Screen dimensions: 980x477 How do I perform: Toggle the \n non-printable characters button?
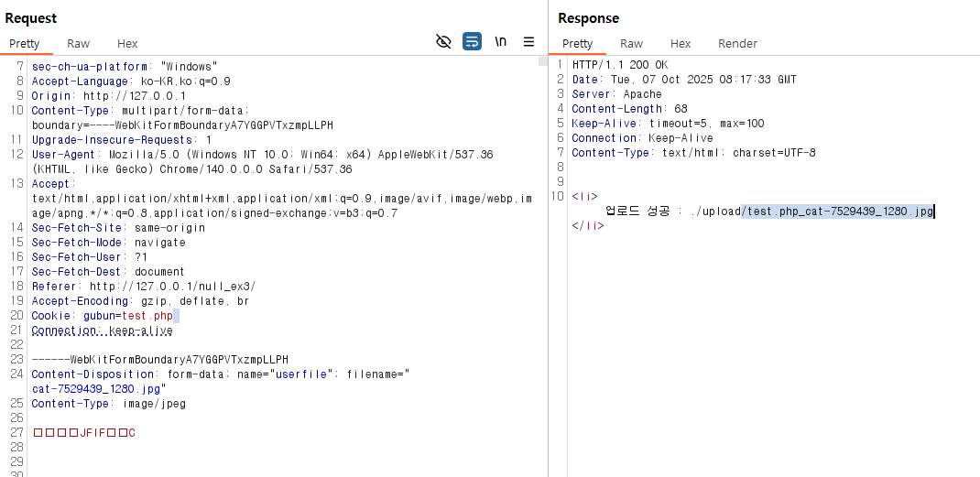pyautogui.click(x=501, y=41)
